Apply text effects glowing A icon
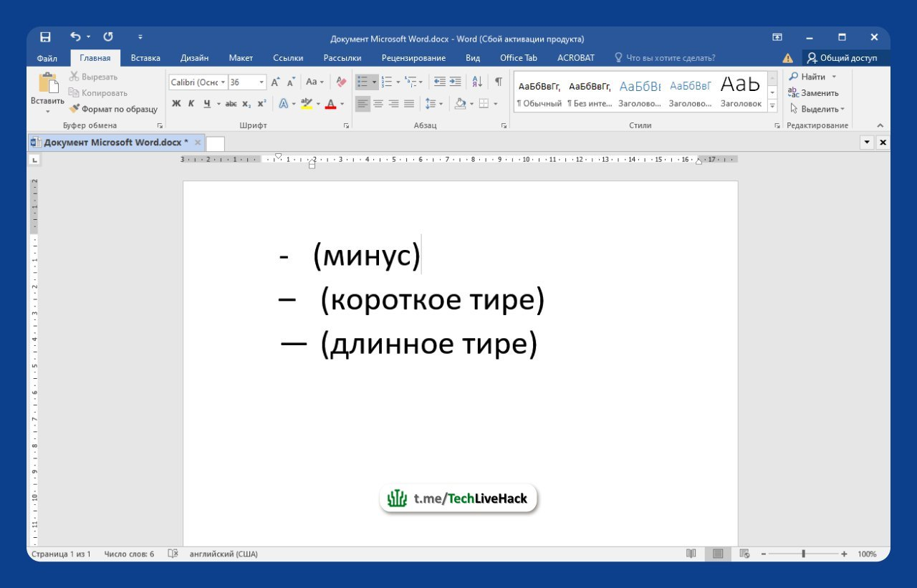 click(x=283, y=104)
